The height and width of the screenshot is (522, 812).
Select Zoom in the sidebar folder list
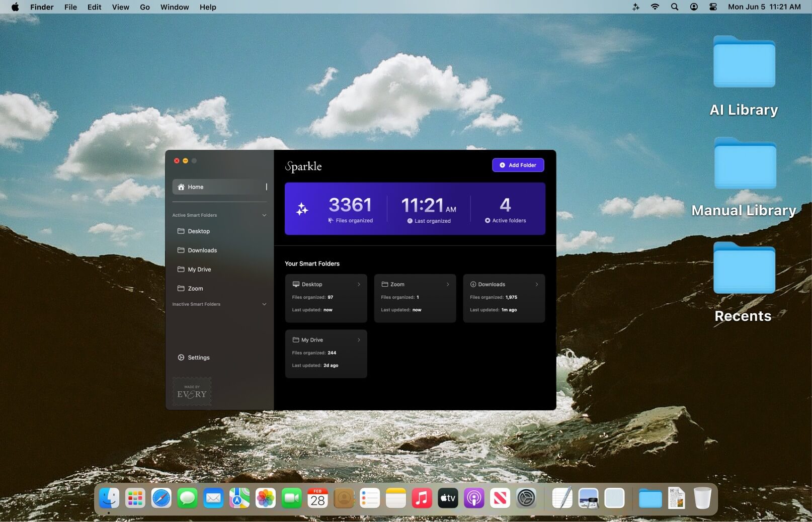[x=195, y=289]
